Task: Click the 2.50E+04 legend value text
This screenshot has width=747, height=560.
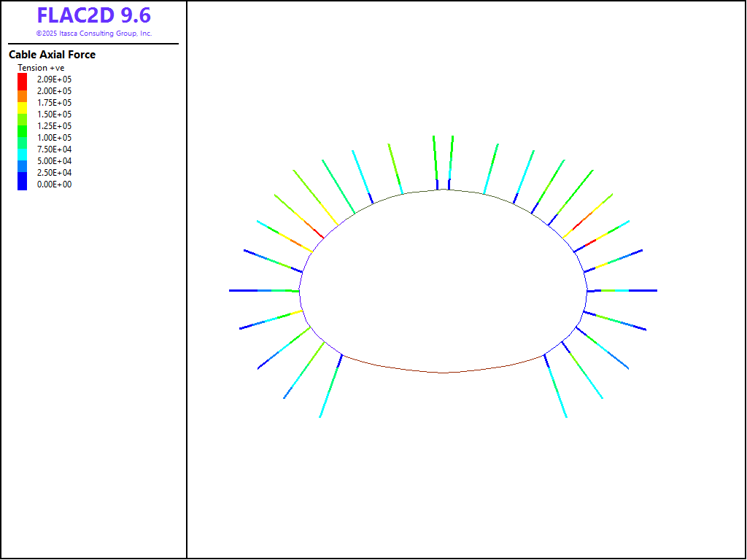Action: tap(54, 173)
